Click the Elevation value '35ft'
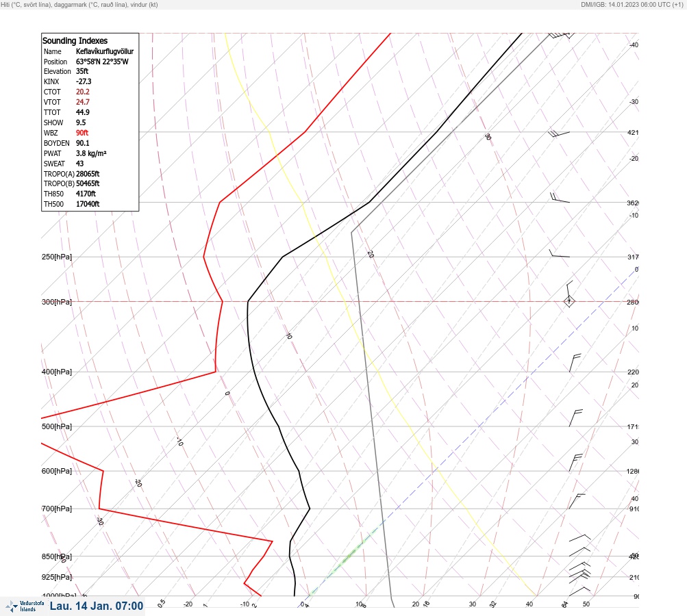The image size is (687, 616). [x=82, y=71]
